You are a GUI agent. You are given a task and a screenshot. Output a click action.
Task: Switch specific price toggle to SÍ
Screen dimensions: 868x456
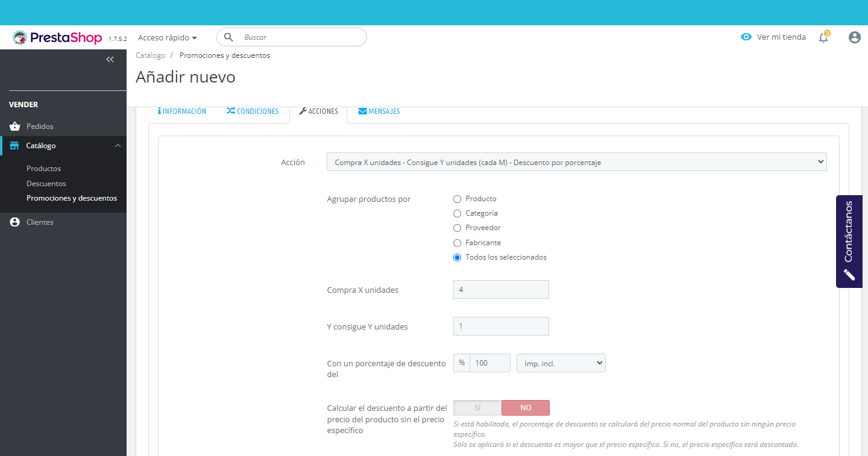pyautogui.click(x=477, y=408)
